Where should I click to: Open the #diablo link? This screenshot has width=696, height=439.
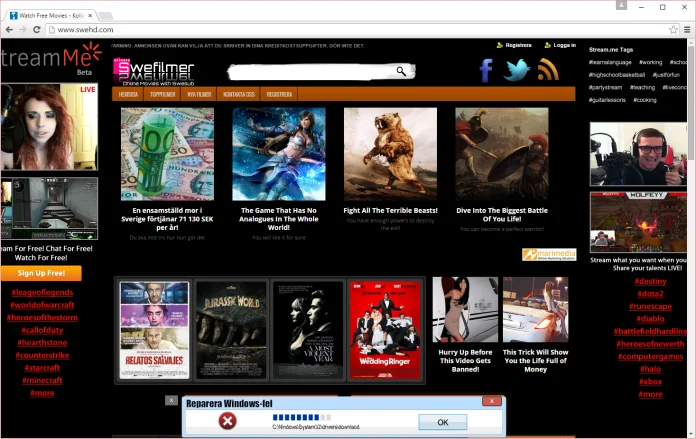pyautogui.click(x=650, y=319)
